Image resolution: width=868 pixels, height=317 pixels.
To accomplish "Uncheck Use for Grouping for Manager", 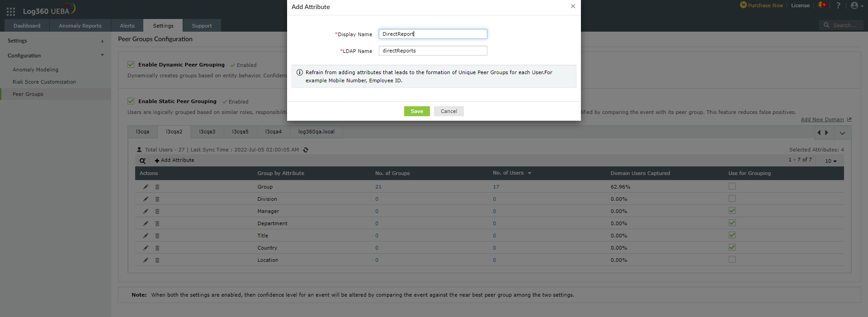I will tap(732, 211).
